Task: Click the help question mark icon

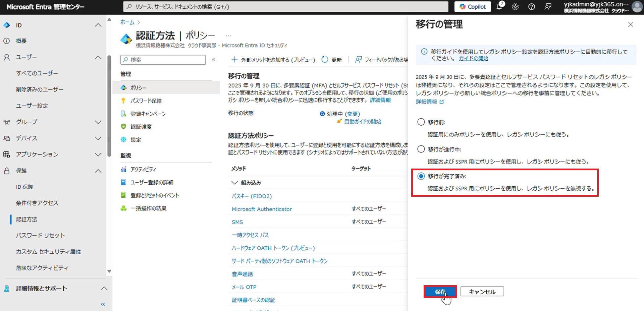Action: point(531,7)
